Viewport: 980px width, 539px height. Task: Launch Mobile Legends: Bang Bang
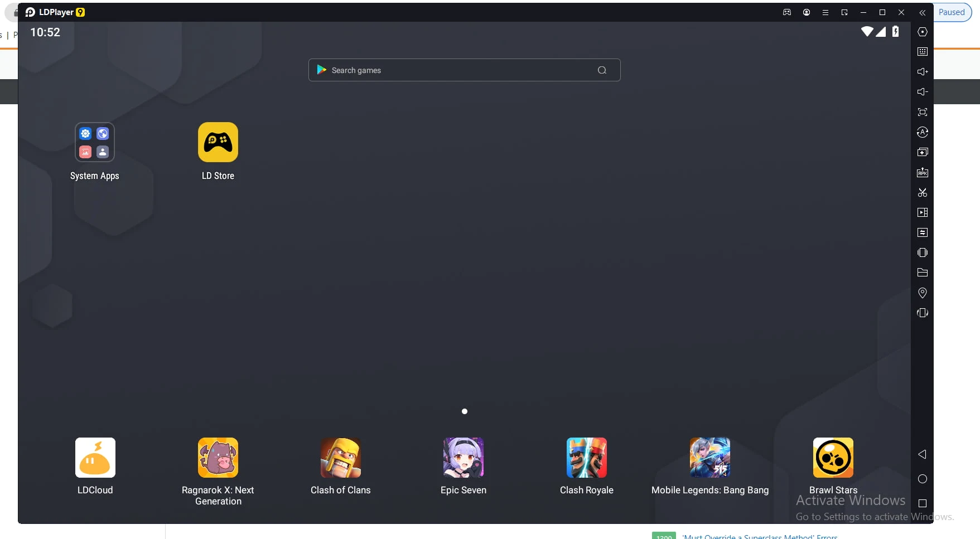(x=710, y=458)
